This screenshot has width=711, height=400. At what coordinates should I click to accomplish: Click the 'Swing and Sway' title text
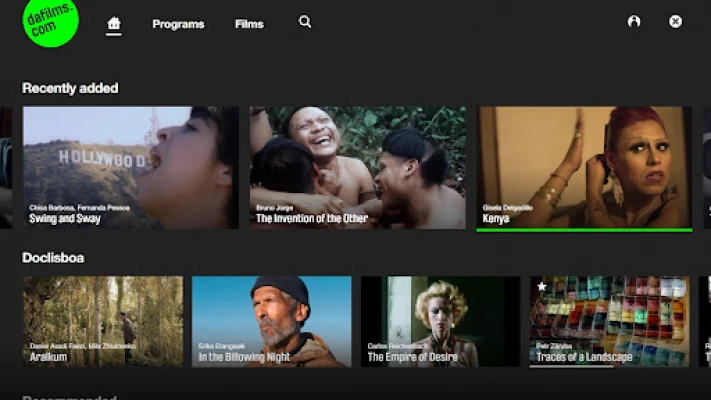pyautogui.click(x=65, y=219)
